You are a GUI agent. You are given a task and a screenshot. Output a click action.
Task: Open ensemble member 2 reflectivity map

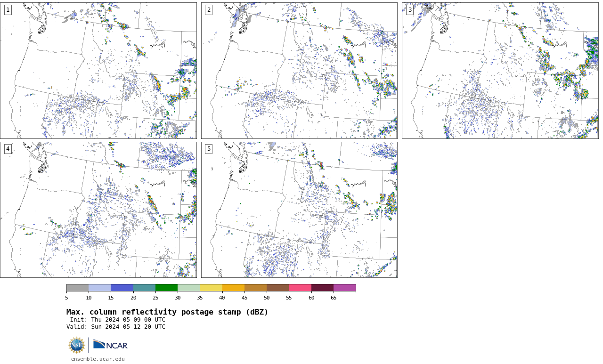click(x=299, y=71)
